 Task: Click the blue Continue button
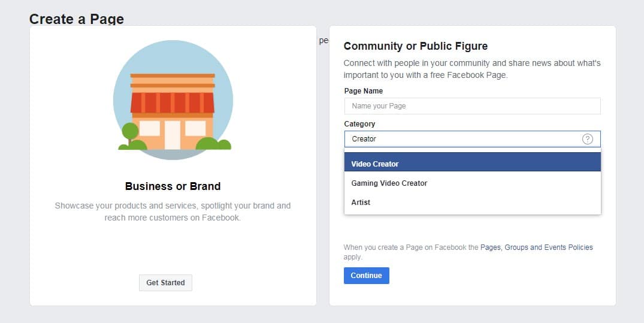(x=366, y=276)
